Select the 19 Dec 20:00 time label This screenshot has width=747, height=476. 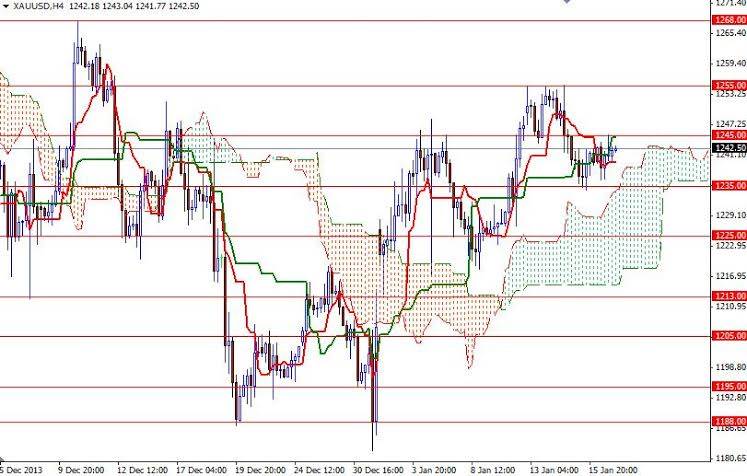[261, 470]
